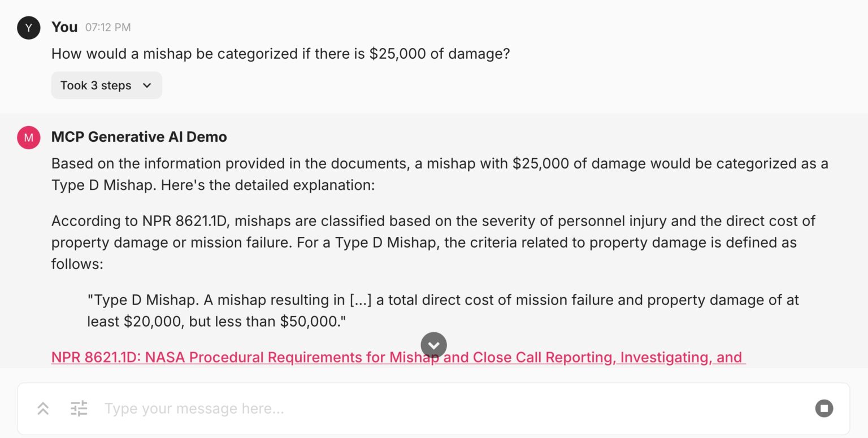Viewport: 868px width, 438px height.
Task: Click the quoted Type D Mishap definition
Action: point(443,300)
